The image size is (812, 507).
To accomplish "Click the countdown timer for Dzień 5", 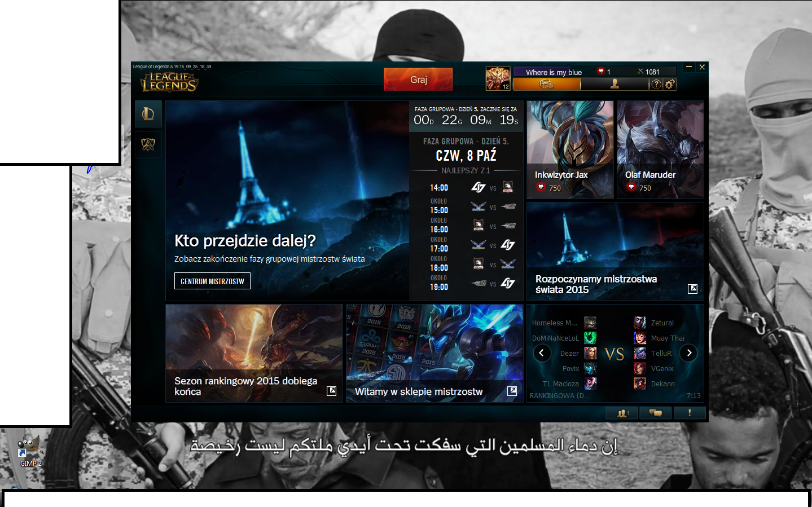I will [466, 120].
